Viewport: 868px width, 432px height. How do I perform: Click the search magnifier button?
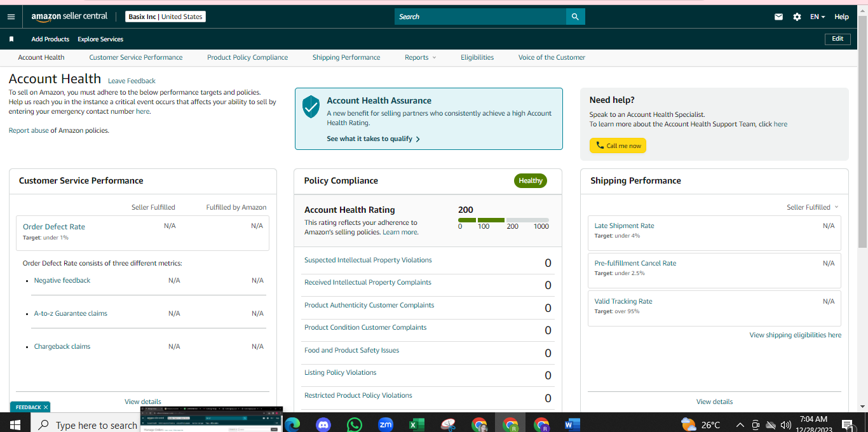575,17
